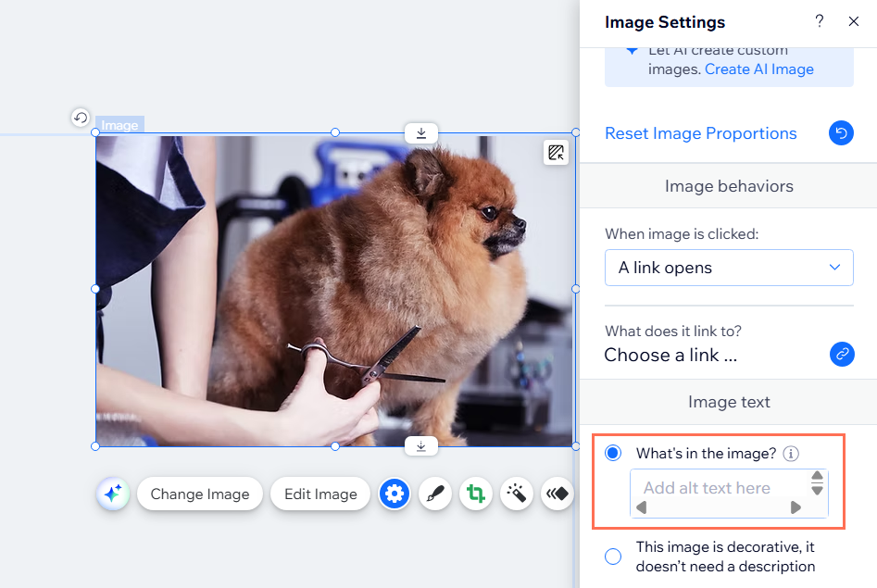The height and width of the screenshot is (588, 877).
Task: Open the design paintbrush icon
Action: 435,494
